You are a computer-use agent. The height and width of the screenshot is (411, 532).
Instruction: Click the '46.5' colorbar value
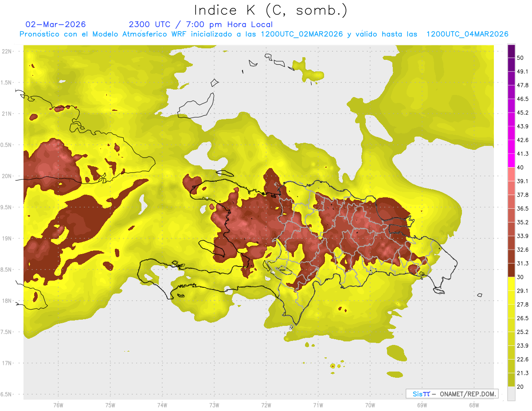coord(523,99)
